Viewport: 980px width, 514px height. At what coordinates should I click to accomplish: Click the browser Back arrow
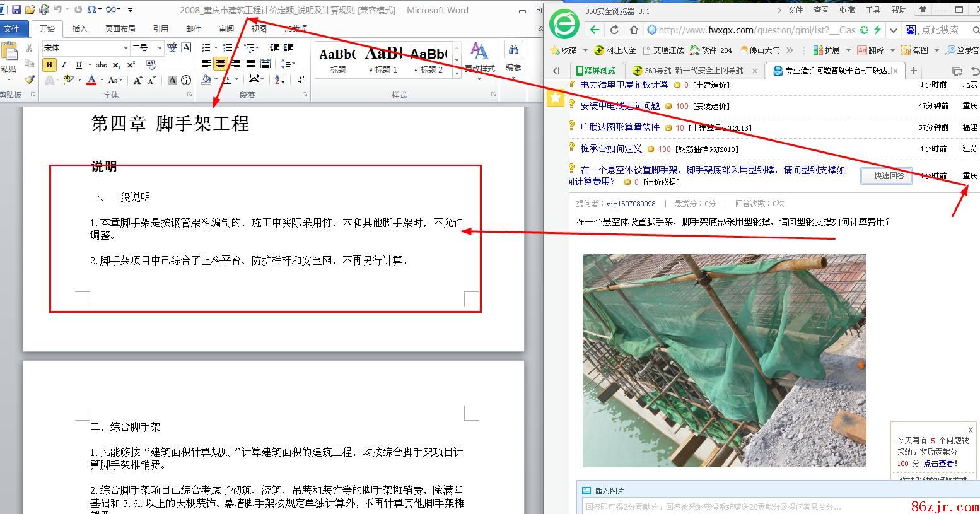click(x=594, y=30)
